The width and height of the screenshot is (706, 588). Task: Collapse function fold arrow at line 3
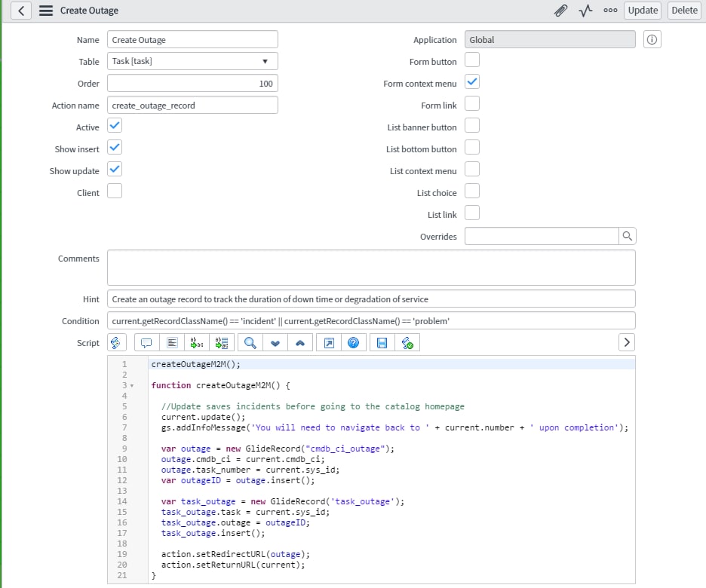[132, 385]
